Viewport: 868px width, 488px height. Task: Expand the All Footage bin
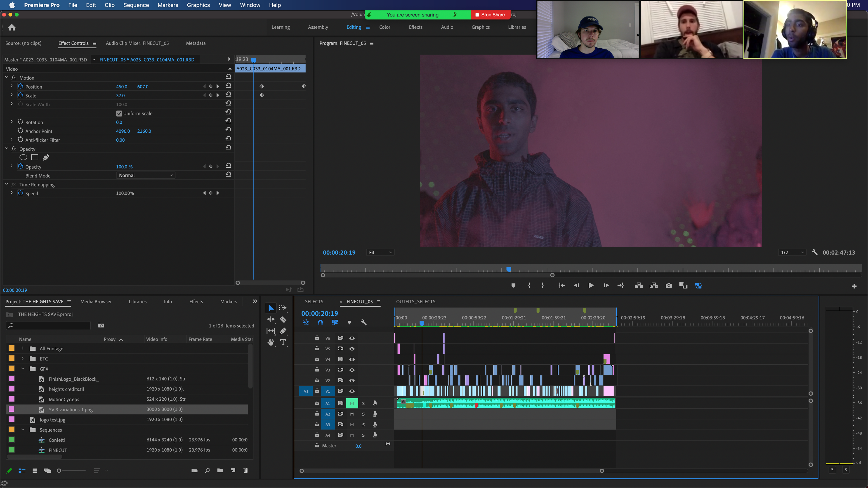[23, 349]
